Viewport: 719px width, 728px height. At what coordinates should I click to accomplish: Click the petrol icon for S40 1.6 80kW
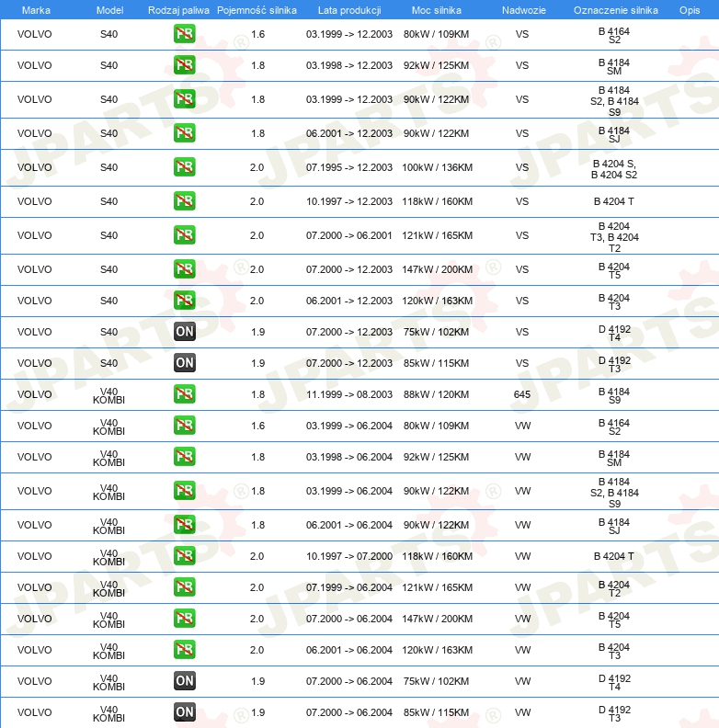[185, 34]
